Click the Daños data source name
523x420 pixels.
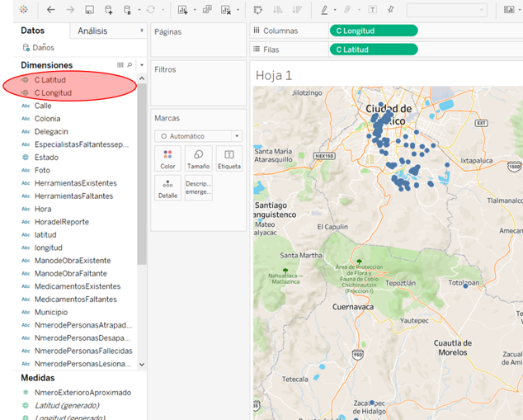[x=44, y=48]
